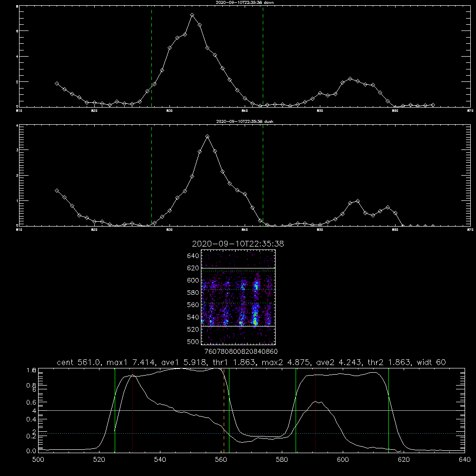Image resolution: width=476 pixels, height=476 pixels.
Task: Click the 'widt 60' value in the stats line
Action: pos(431,362)
